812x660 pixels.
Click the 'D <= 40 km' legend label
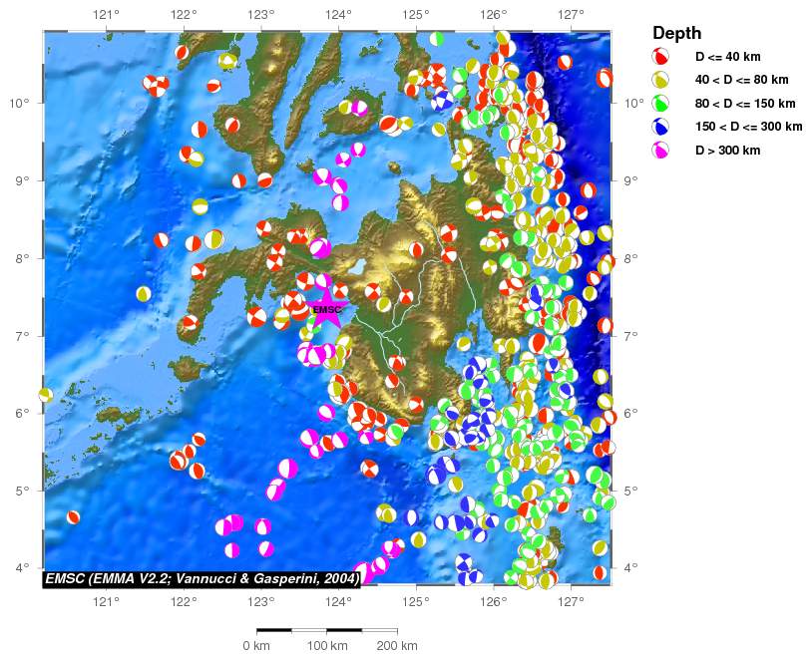coord(727,57)
